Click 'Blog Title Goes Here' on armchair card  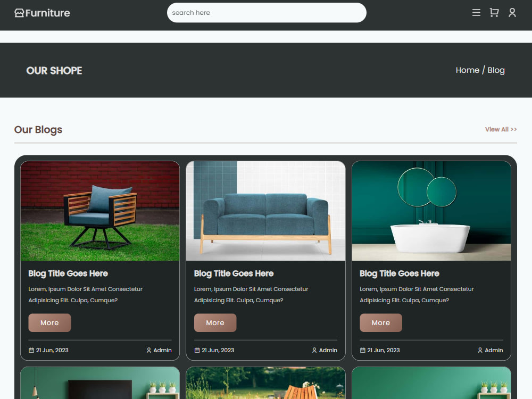[68, 273]
